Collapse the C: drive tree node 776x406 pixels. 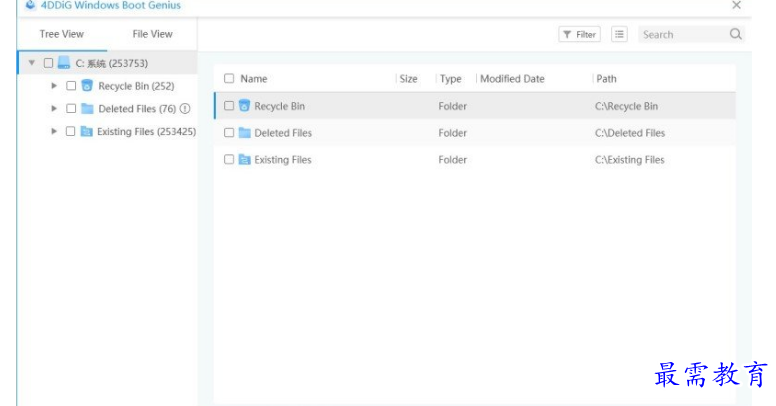[x=32, y=63]
